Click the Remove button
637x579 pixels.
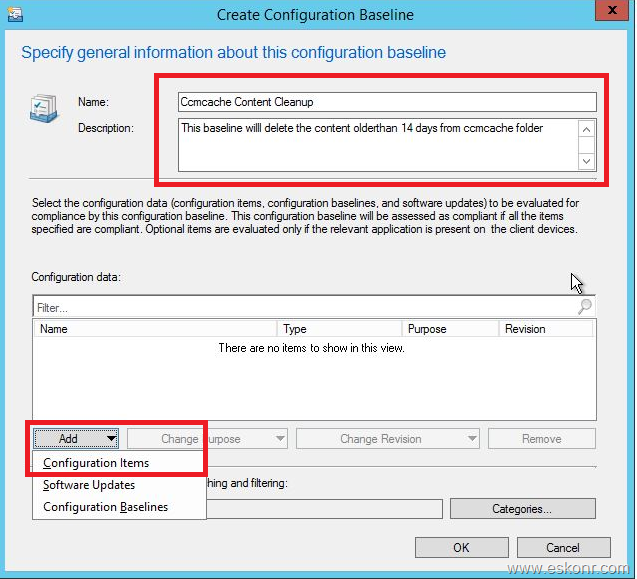coord(541,438)
